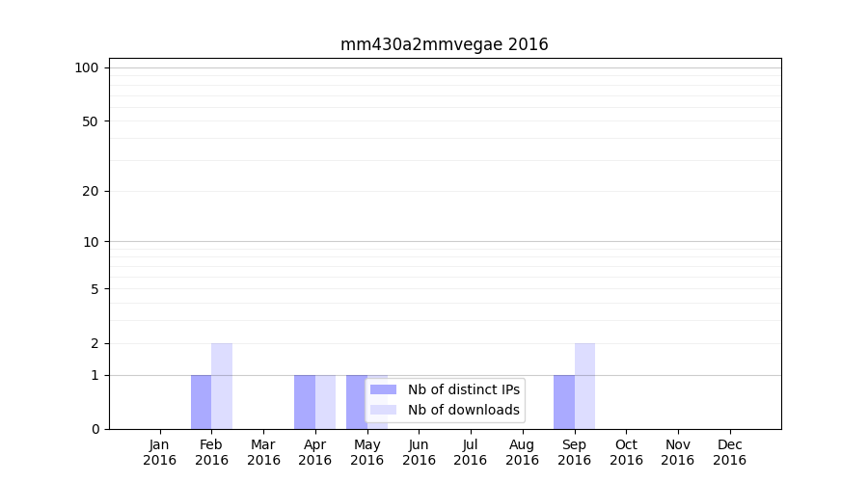Click the Jun 2016 x-axis label

tap(419, 452)
